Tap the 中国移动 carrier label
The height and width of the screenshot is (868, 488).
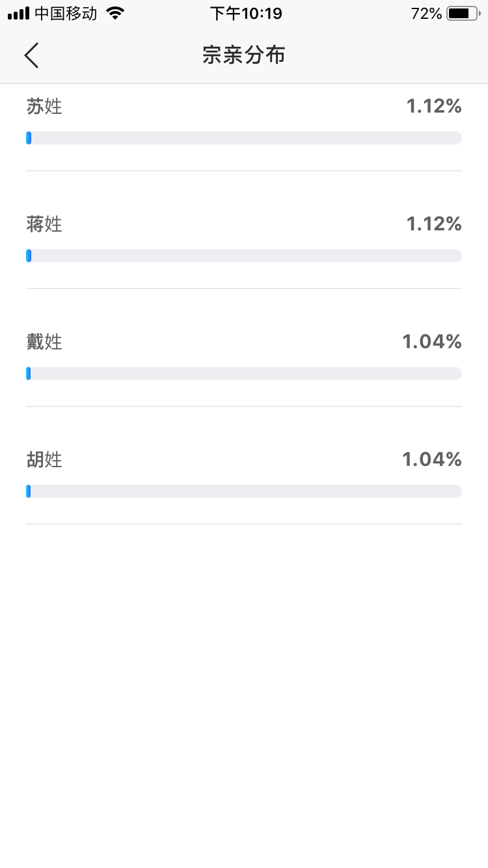point(65,13)
